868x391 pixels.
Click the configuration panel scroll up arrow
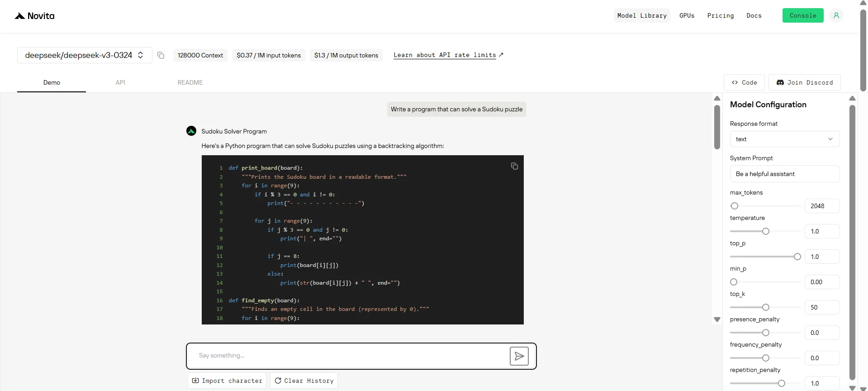pyautogui.click(x=853, y=98)
